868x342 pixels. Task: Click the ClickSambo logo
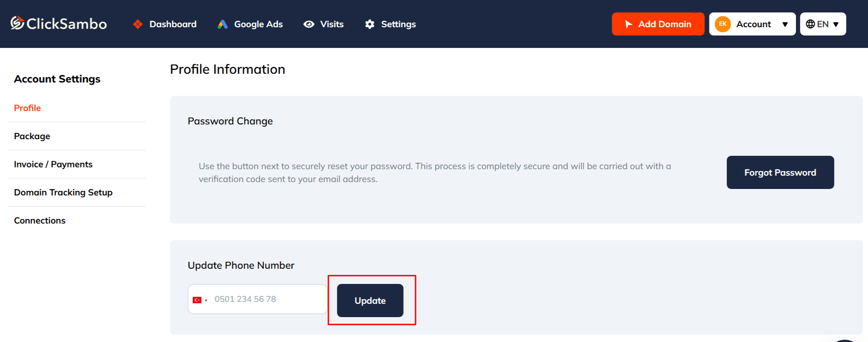coord(59,24)
